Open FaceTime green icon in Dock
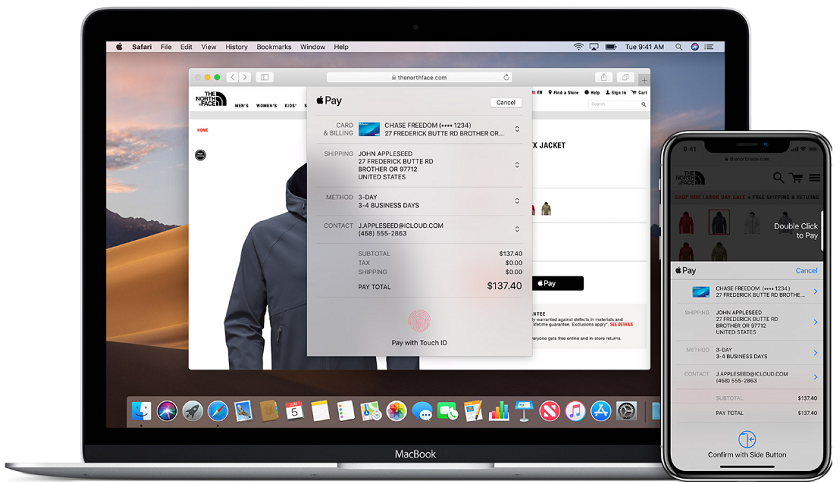 click(x=447, y=411)
